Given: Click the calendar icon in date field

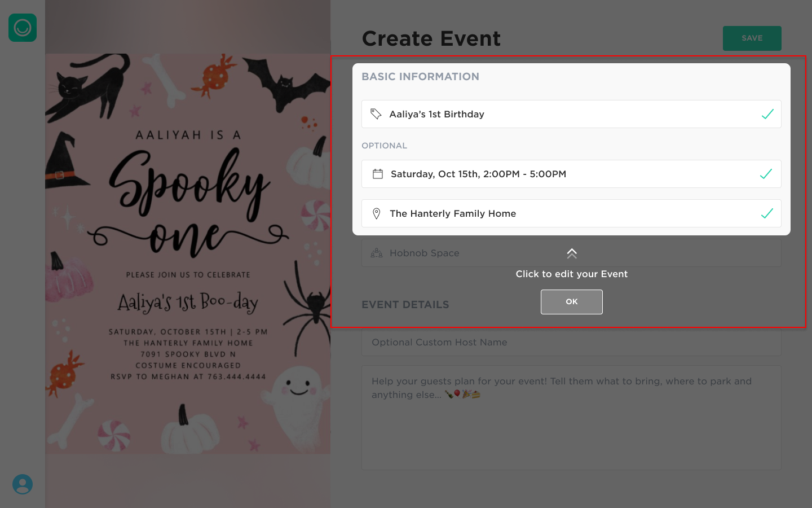Looking at the screenshot, I should point(378,174).
